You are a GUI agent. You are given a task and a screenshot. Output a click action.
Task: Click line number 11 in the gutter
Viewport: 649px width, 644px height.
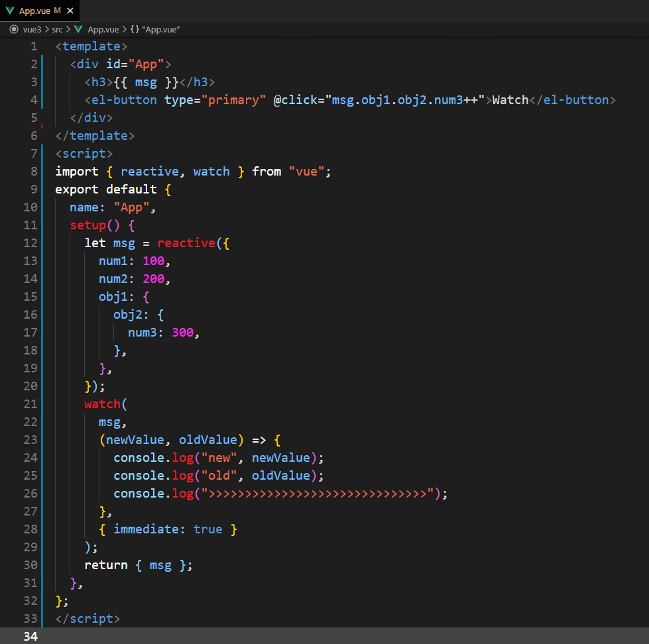(30, 225)
